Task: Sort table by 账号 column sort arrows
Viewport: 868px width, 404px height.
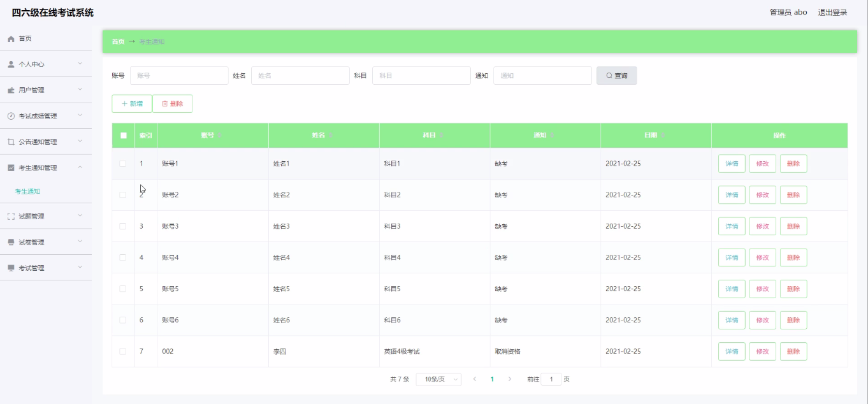Action: (220, 136)
